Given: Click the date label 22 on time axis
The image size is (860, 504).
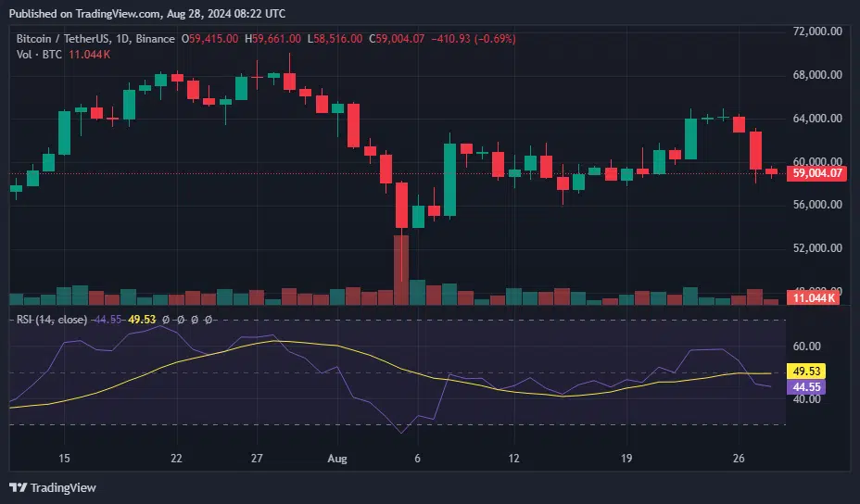Looking at the screenshot, I should tap(176, 459).
